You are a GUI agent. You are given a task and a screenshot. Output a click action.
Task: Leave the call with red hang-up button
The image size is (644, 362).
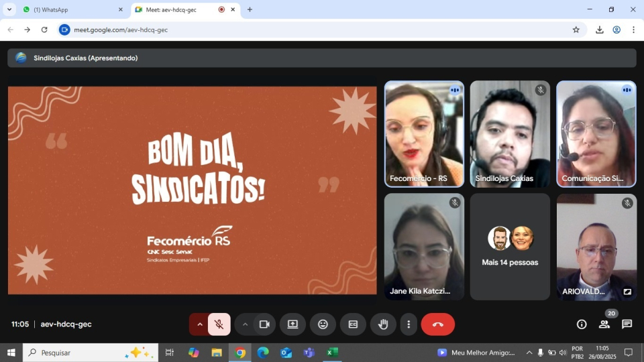pyautogui.click(x=437, y=324)
